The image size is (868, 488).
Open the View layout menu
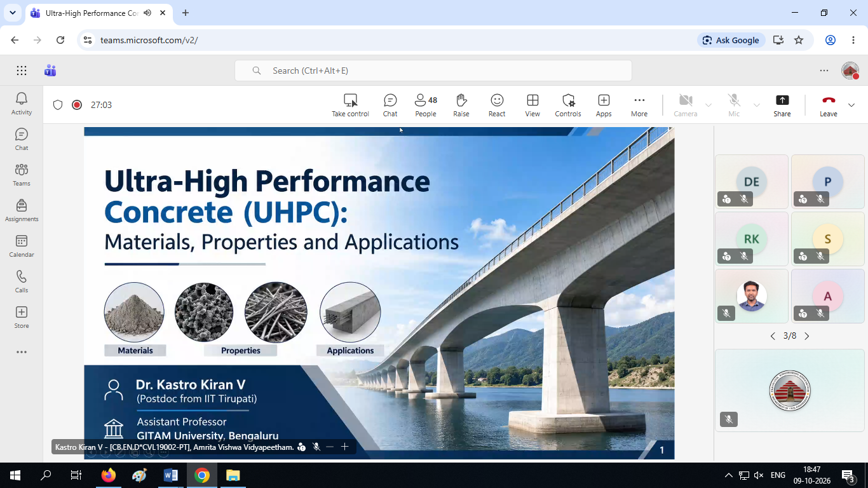(x=532, y=105)
